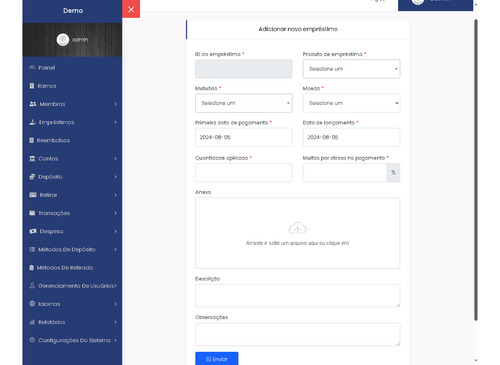
Task: Expand the Membros submenu chevron
Action: (115, 104)
